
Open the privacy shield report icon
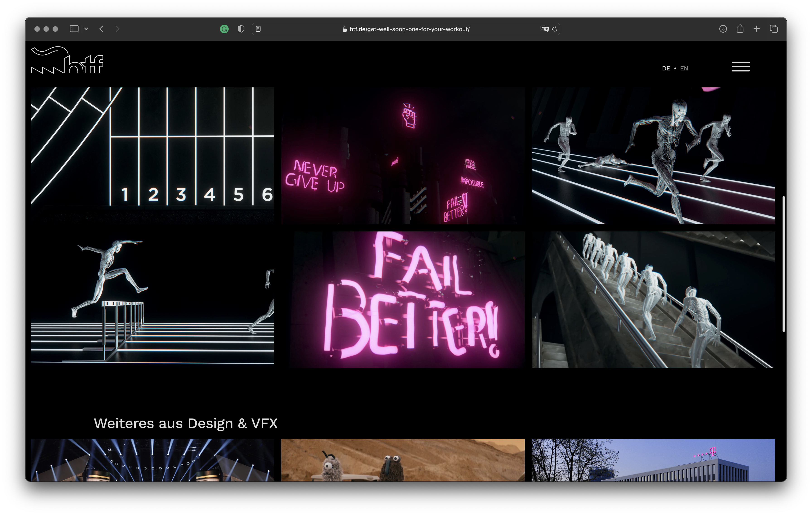pos(241,29)
